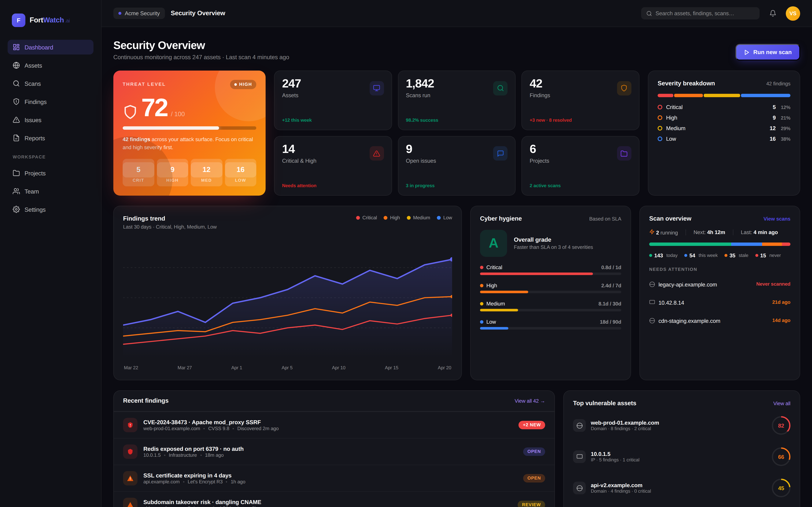Follow the View scans link
Viewport: 812px width, 507px height.
coord(776,219)
